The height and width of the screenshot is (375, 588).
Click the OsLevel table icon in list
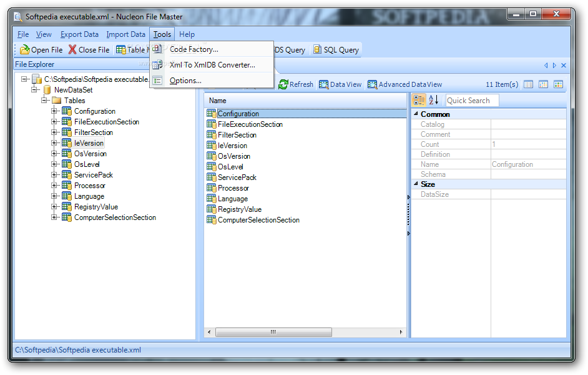click(212, 167)
